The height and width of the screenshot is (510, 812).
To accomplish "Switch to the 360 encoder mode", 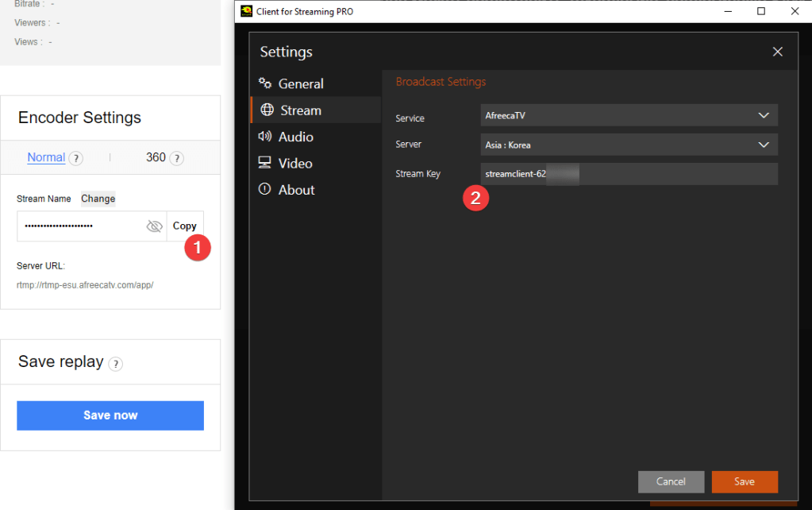I will 156,157.
